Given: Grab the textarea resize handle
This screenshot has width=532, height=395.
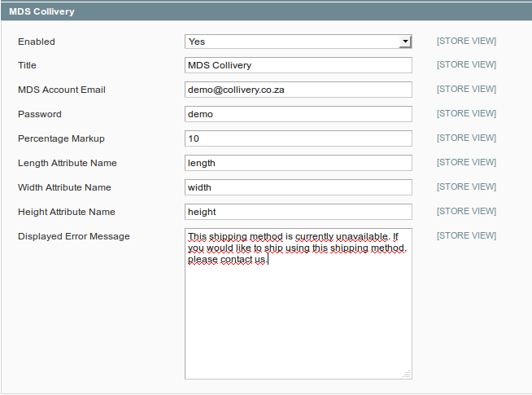Looking at the screenshot, I should click(407, 374).
